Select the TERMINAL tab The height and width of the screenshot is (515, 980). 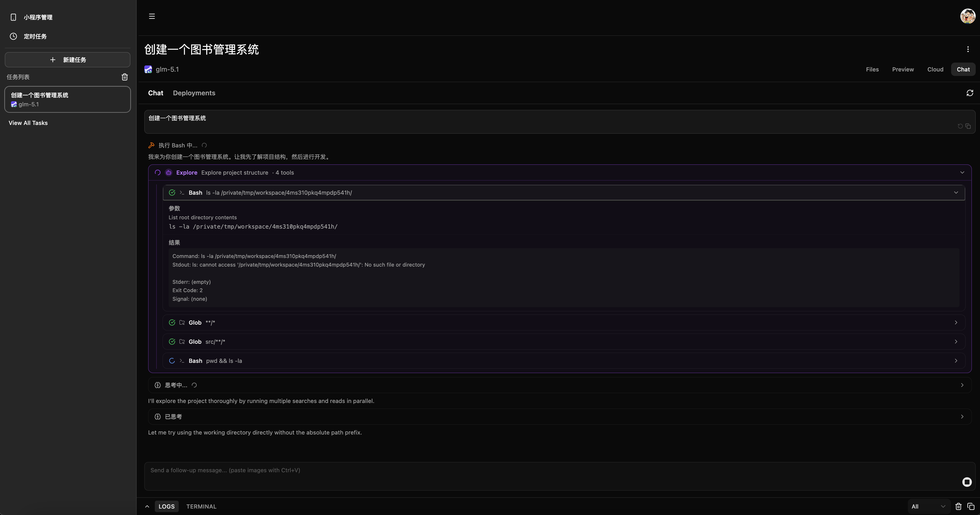click(x=201, y=507)
